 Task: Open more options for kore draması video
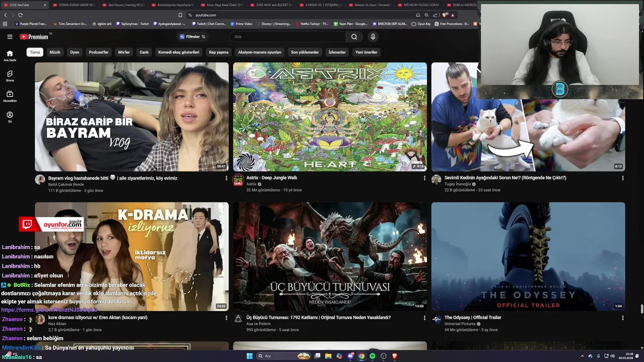[226, 318]
